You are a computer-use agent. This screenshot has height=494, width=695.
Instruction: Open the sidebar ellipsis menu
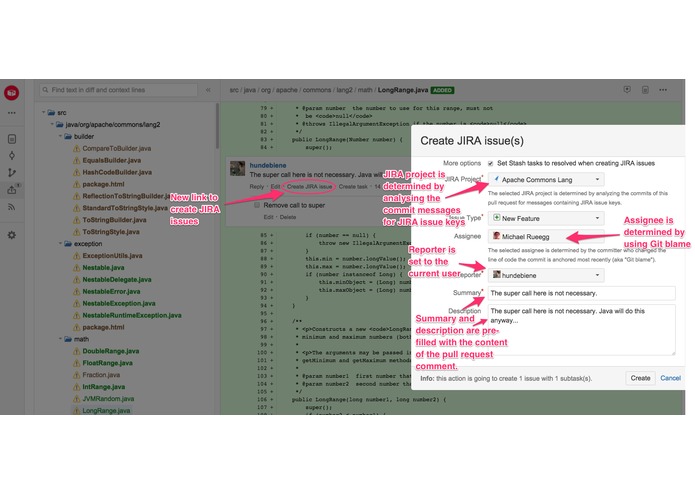coord(12,113)
